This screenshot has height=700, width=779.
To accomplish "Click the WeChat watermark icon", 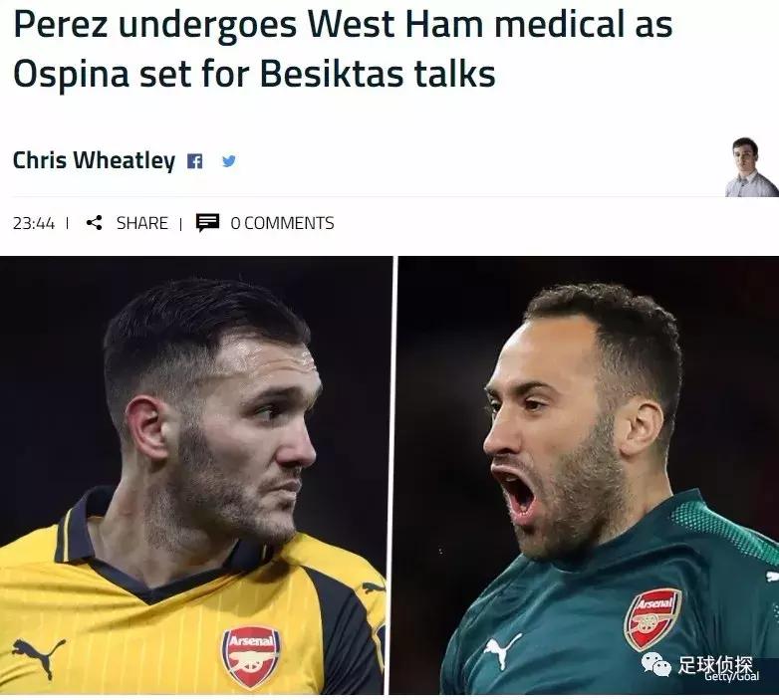I will [x=655, y=665].
